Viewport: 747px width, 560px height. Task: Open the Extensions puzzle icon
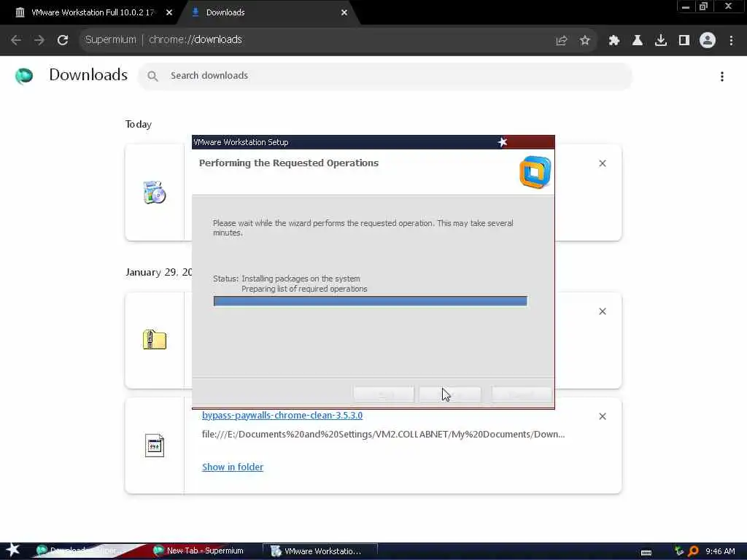click(x=614, y=41)
